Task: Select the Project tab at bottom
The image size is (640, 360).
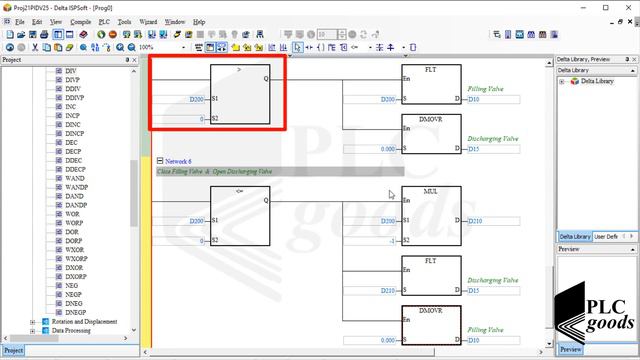Action: (x=13, y=350)
